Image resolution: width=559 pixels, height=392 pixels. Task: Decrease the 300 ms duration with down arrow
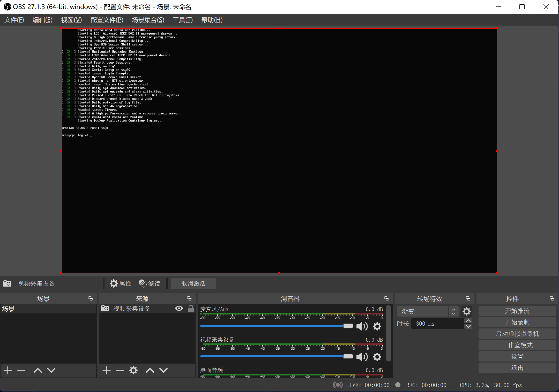468,326
